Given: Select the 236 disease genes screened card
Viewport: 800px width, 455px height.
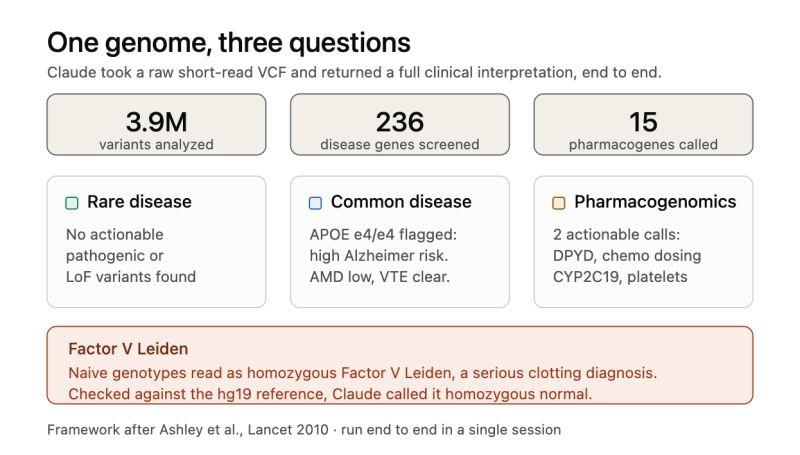Looking at the screenshot, I should pos(399,124).
